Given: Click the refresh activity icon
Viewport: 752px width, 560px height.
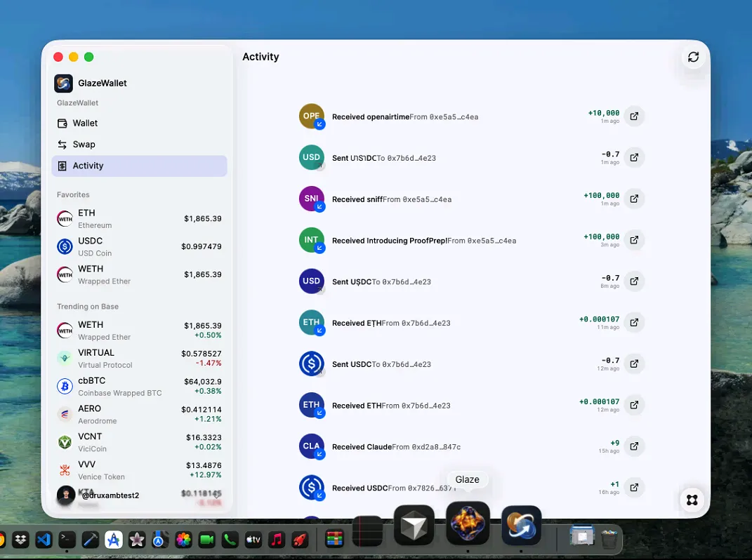Looking at the screenshot, I should click(x=693, y=57).
